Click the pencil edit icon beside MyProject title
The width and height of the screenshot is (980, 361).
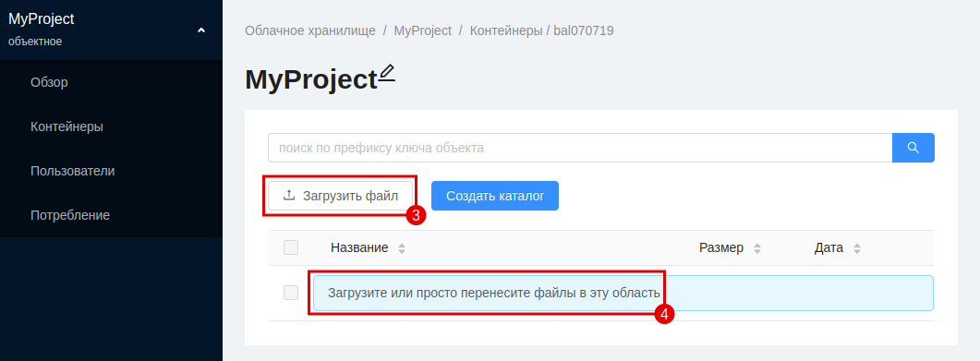(x=388, y=73)
